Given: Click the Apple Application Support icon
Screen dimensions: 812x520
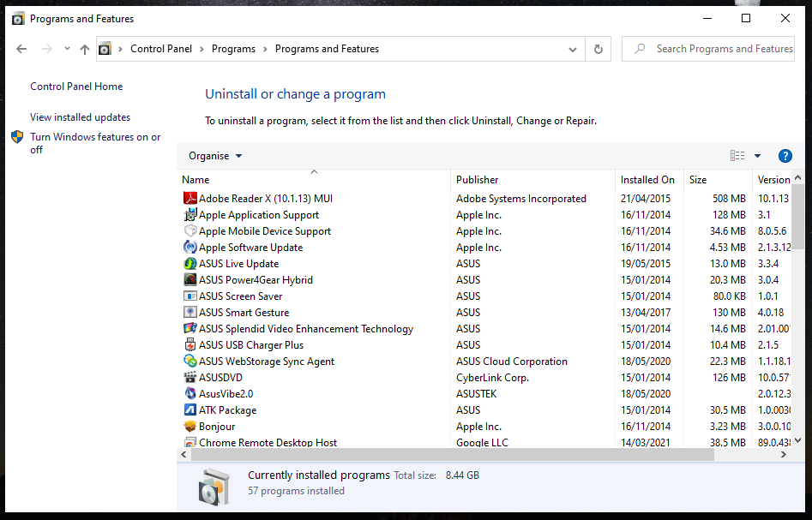Looking at the screenshot, I should point(190,214).
